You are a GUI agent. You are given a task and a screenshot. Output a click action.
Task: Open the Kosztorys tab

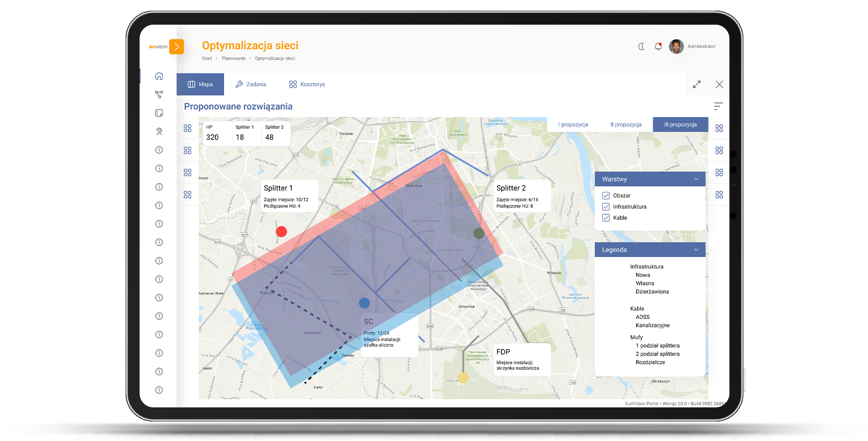pyautogui.click(x=307, y=84)
